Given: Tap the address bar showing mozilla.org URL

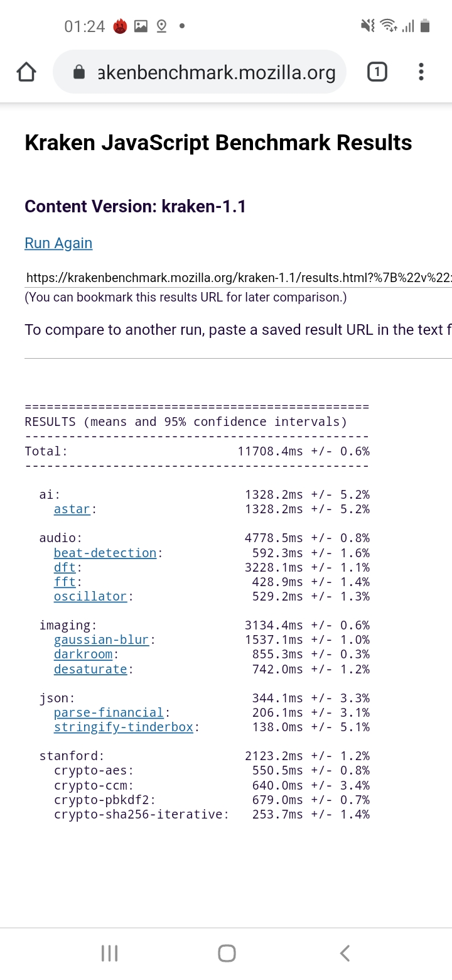Looking at the screenshot, I should click(x=217, y=73).
